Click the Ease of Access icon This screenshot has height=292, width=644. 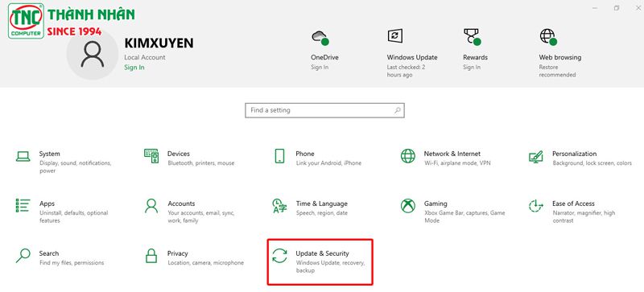tap(536, 206)
